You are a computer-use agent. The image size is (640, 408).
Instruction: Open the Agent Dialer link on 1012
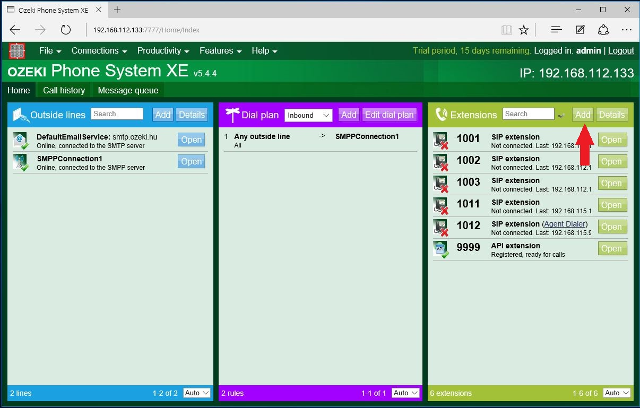pos(565,224)
